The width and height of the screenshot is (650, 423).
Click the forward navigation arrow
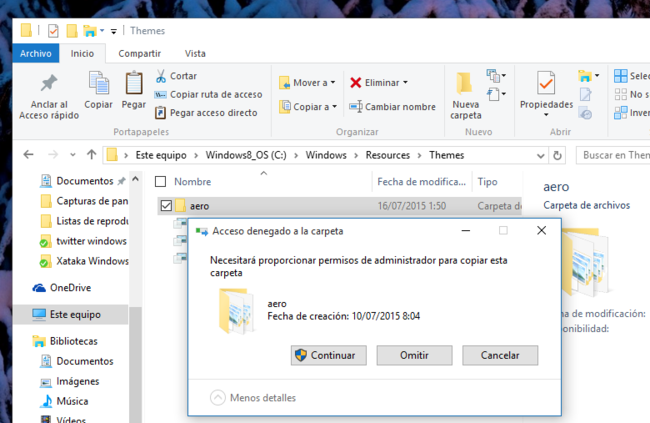(x=53, y=155)
